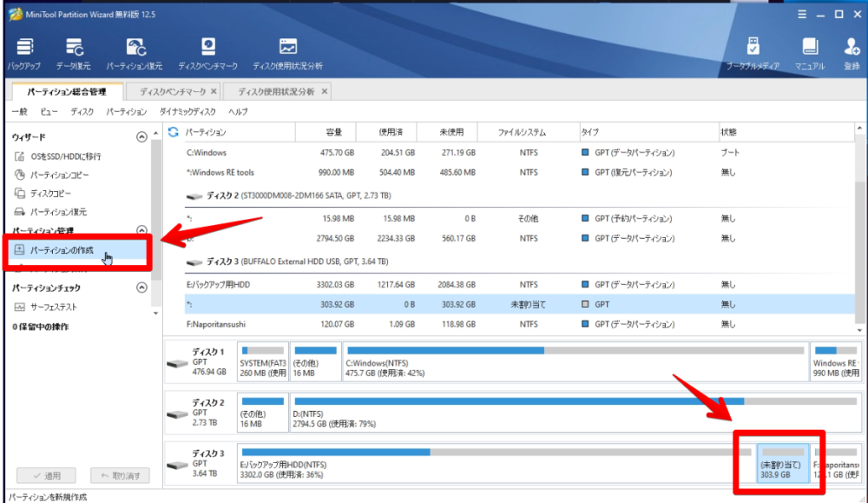
Task: Start ディスクベンチマーク from the toolbar
Action: 208,54
